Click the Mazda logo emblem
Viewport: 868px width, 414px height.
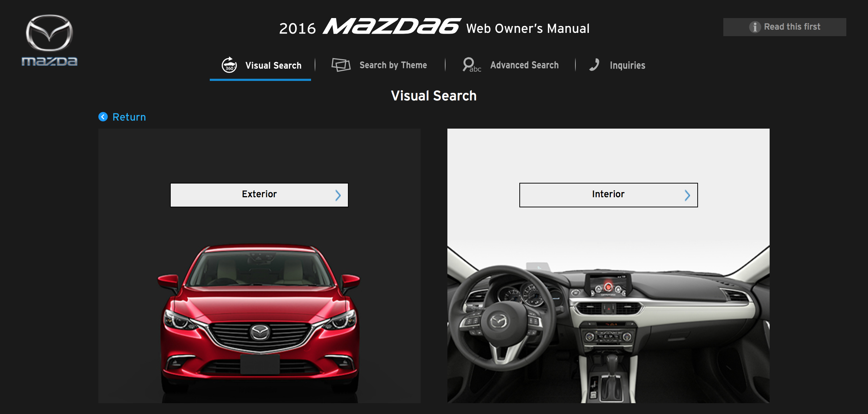(49, 33)
